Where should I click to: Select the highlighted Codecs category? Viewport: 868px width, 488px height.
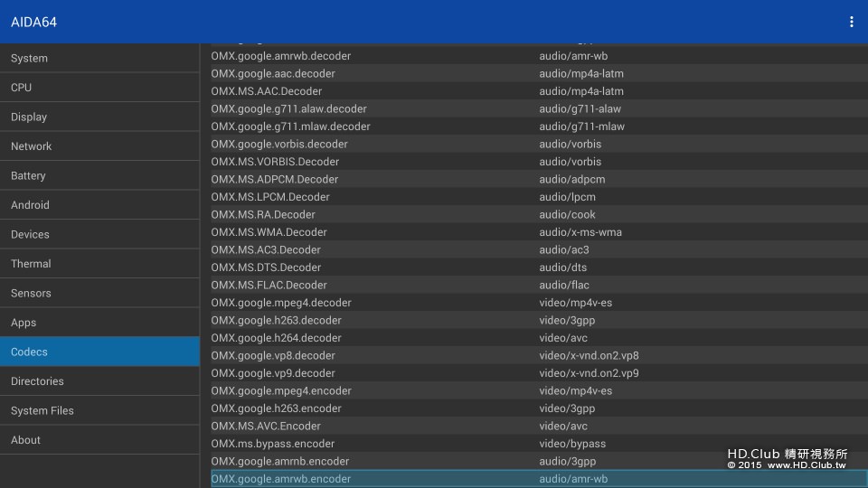point(99,352)
